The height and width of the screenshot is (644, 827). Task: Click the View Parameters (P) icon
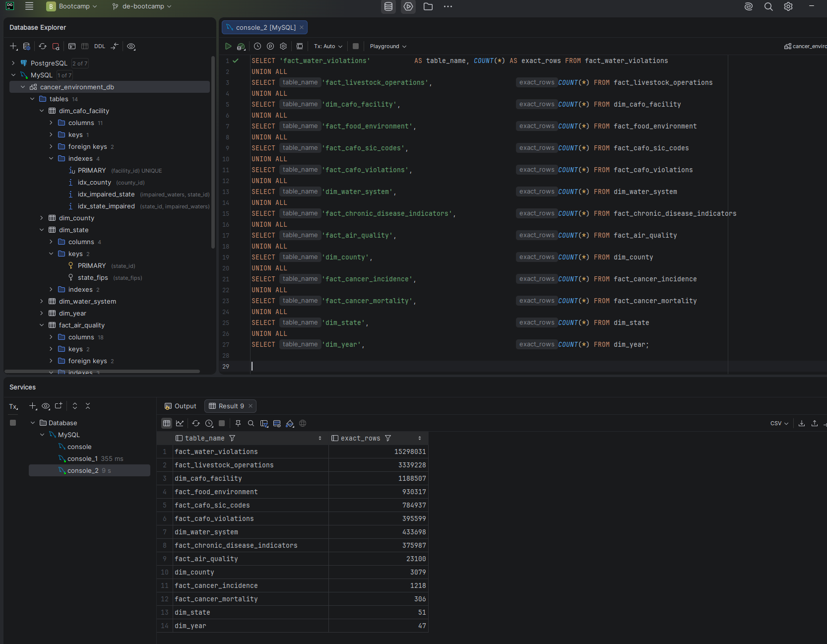click(x=270, y=46)
